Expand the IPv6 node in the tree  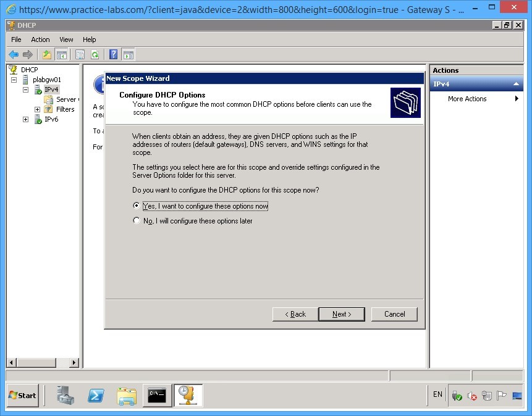click(x=25, y=119)
